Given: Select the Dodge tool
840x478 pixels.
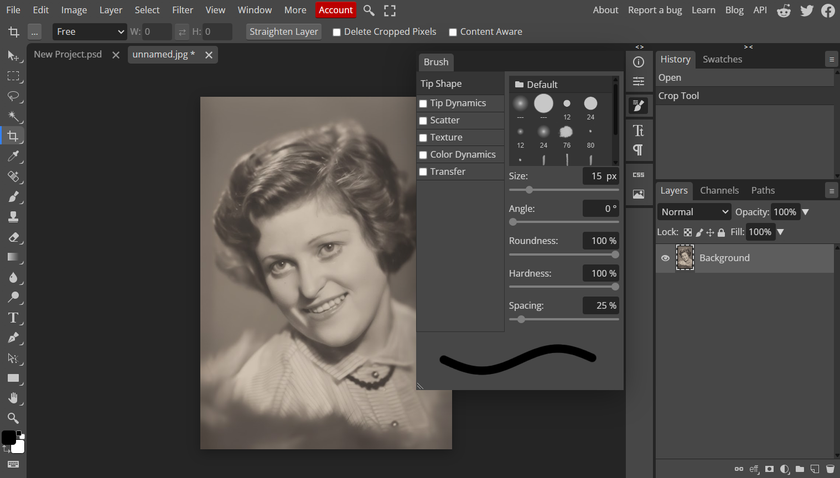Looking at the screenshot, I should (x=13, y=297).
